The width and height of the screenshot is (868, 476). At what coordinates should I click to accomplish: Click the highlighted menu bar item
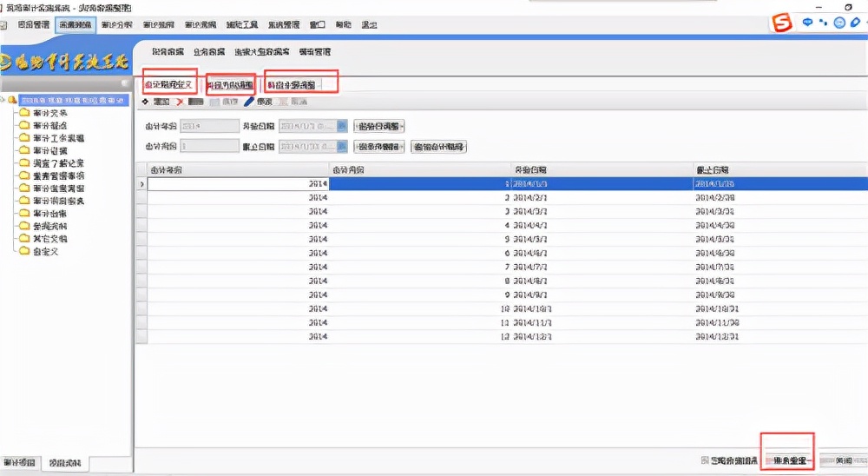tap(76, 25)
